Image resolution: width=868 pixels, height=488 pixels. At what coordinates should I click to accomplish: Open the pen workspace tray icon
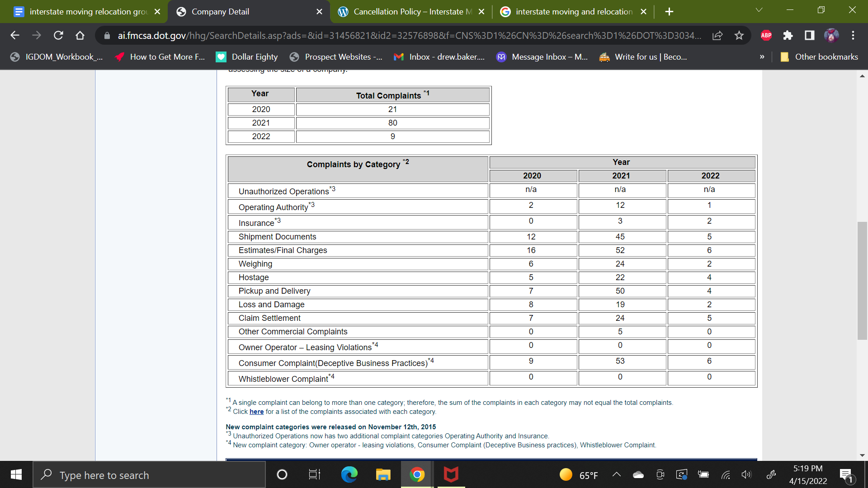771,474
